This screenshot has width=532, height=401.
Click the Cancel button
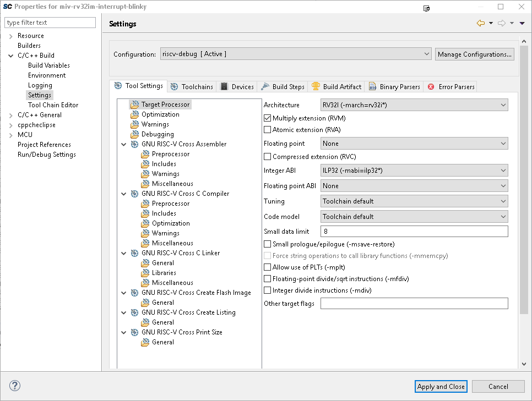tap(498, 387)
